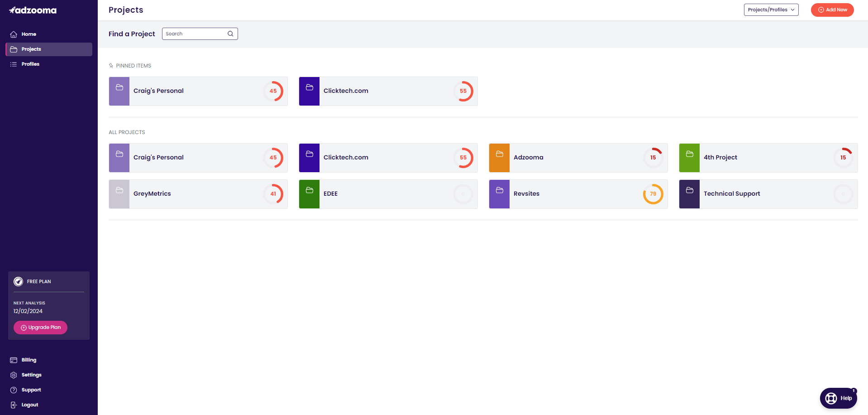The height and width of the screenshot is (415, 868).
Task: Open the Projects/Profiles dropdown
Action: (771, 10)
